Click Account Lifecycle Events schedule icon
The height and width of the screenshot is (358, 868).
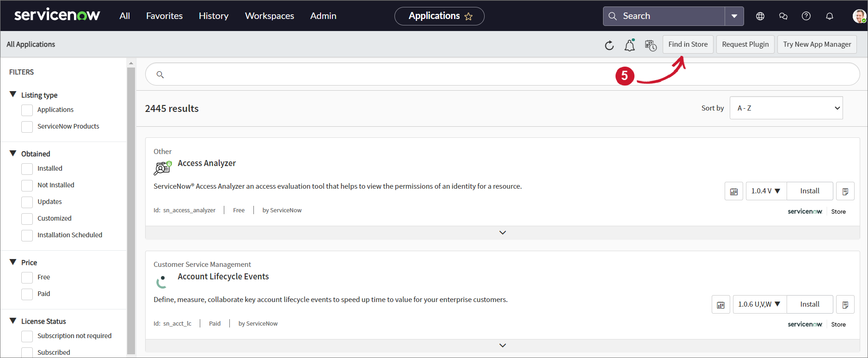pyautogui.click(x=720, y=304)
